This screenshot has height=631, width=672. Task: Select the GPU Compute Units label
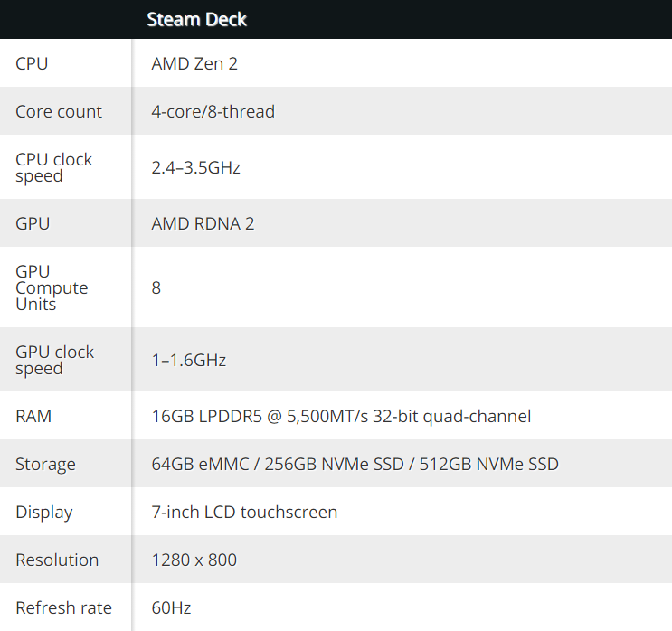pyautogui.click(x=52, y=287)
